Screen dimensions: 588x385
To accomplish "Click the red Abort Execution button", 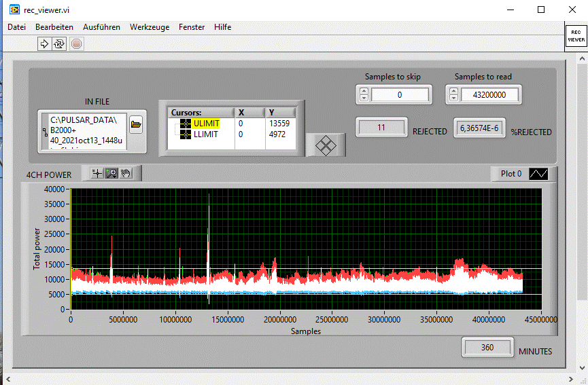I will click(77, 44).
